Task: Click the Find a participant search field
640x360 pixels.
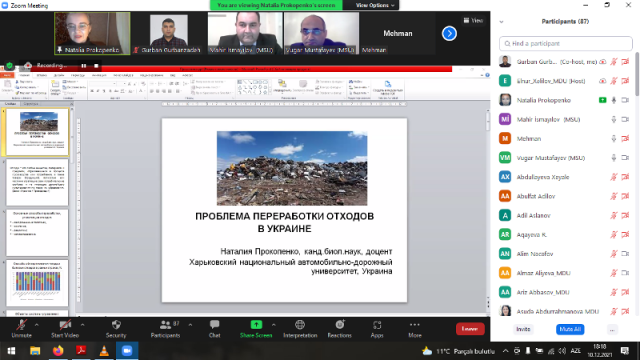Action: 566,44
